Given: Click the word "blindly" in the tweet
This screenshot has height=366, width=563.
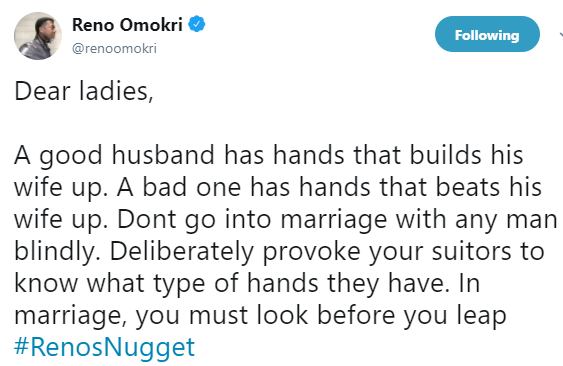Looking at the screenshot, I should click(x=58, y=253).
